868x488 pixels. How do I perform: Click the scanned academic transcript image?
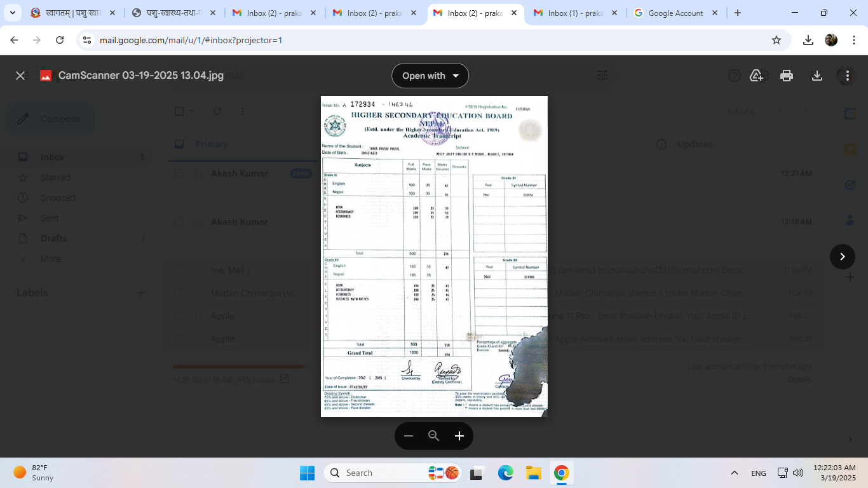point(434,256)
